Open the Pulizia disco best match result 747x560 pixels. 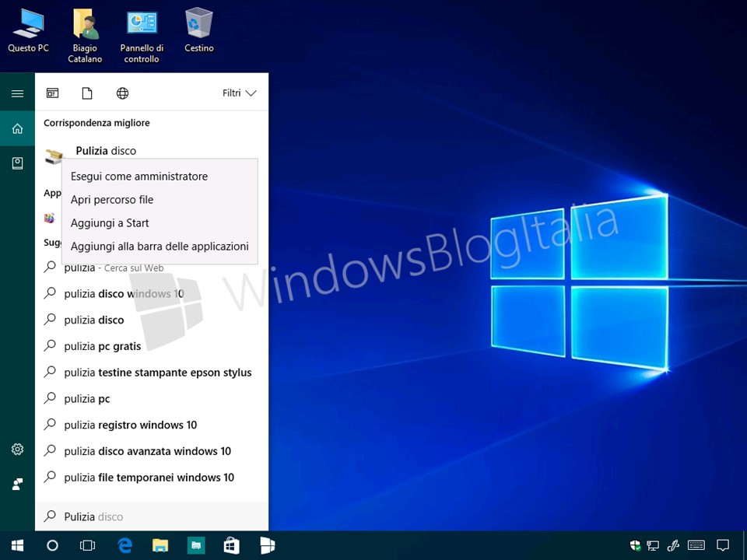[x=106, y=151]
